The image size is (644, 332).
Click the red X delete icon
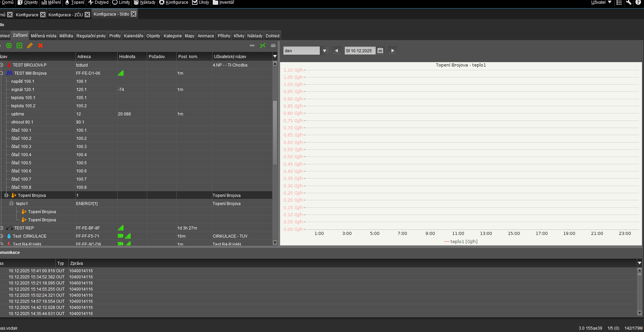(x=40, y=45)
